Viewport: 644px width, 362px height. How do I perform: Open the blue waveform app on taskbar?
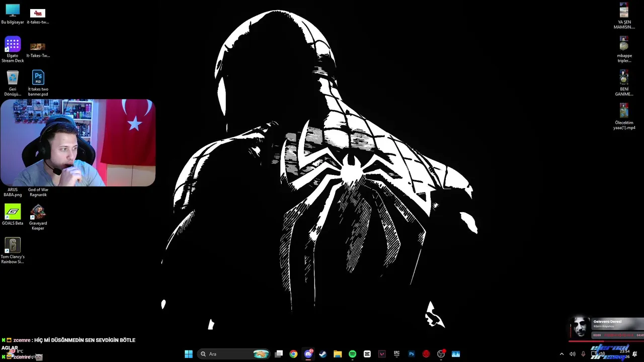456,354
